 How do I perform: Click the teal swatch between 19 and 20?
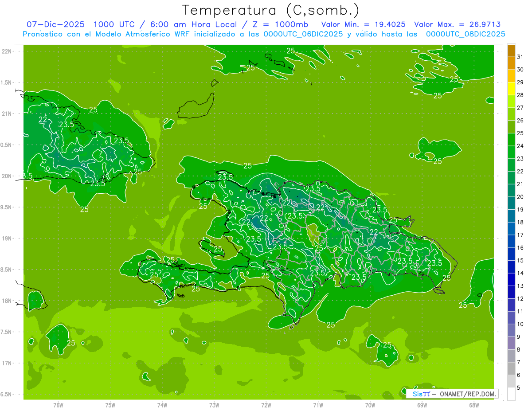point(511,203)
